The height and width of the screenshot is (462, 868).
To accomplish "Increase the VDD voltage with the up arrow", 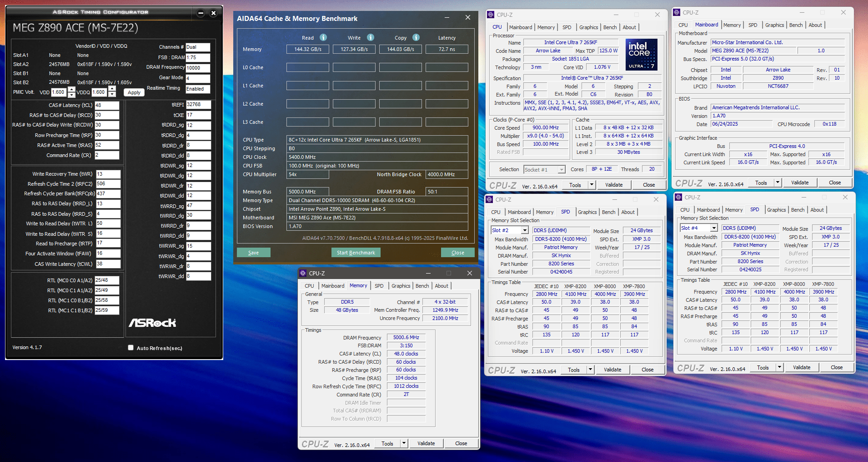I will 71,89.
